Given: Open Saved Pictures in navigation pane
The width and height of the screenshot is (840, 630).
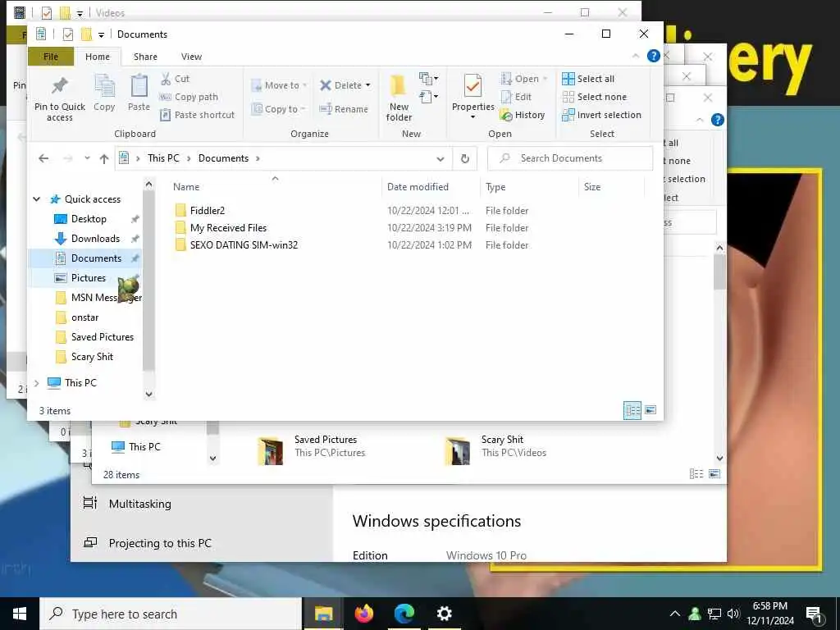Looking at the screenshot, I should (103, 337).
